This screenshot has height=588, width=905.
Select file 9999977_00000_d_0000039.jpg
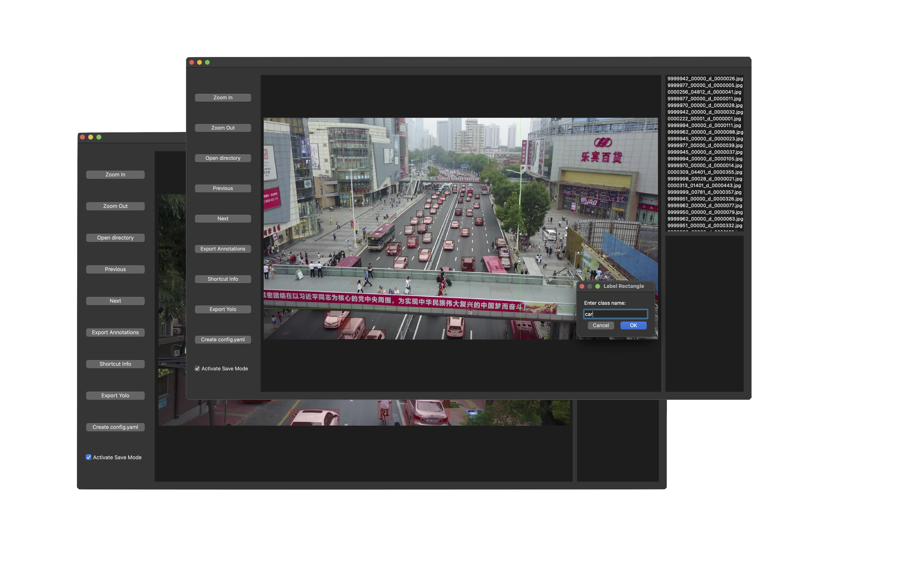[705, 145]
